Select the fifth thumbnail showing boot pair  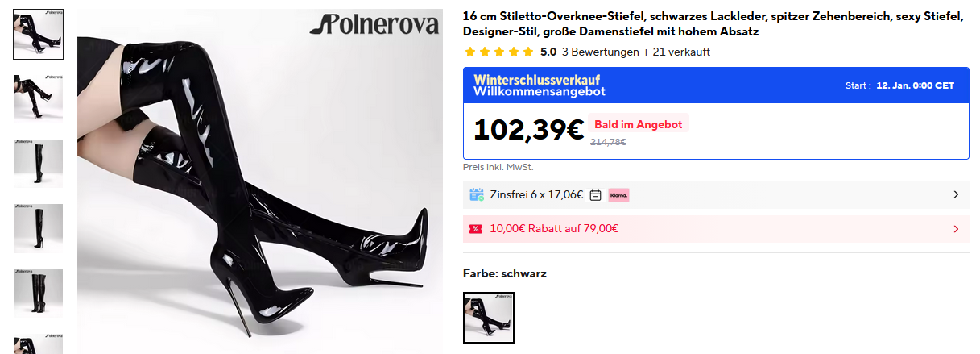pos(39,293)
